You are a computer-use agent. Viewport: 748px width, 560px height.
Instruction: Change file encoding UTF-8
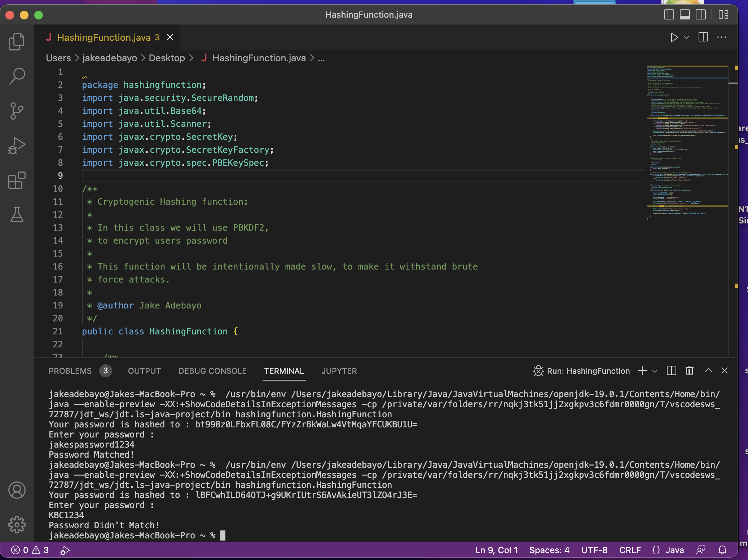594,550
